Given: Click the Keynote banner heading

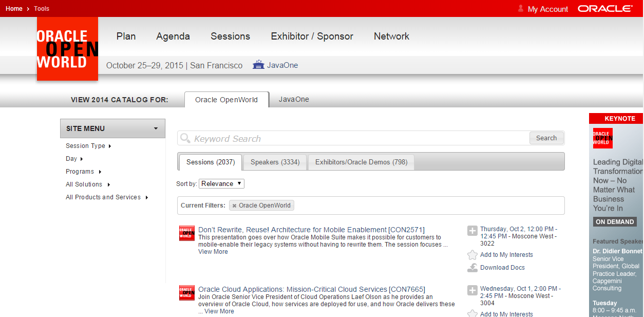Looking at the screenshot, I should (616, 119).
